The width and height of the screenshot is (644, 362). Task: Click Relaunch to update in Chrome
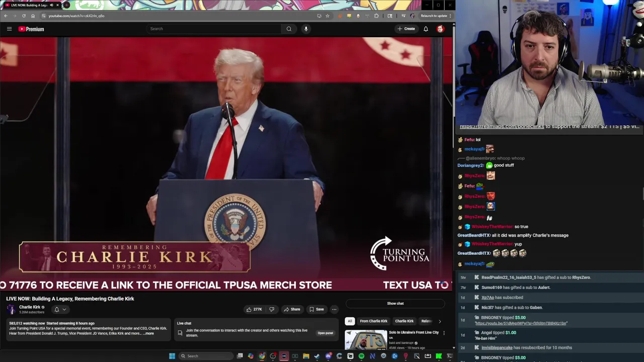(x=433, y=16)
